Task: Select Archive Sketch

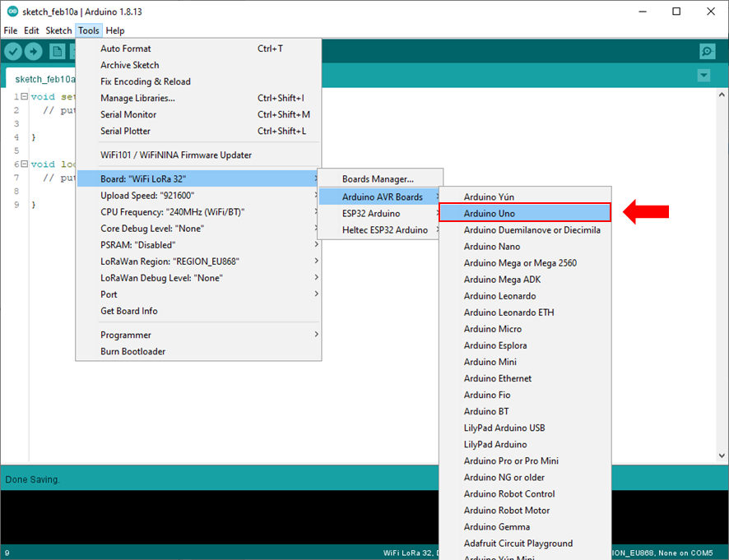Action: point(198,65)
